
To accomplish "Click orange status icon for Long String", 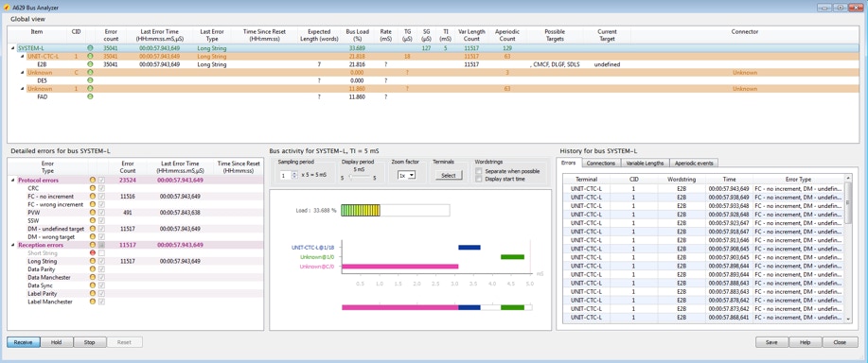I will click(93, 261).
